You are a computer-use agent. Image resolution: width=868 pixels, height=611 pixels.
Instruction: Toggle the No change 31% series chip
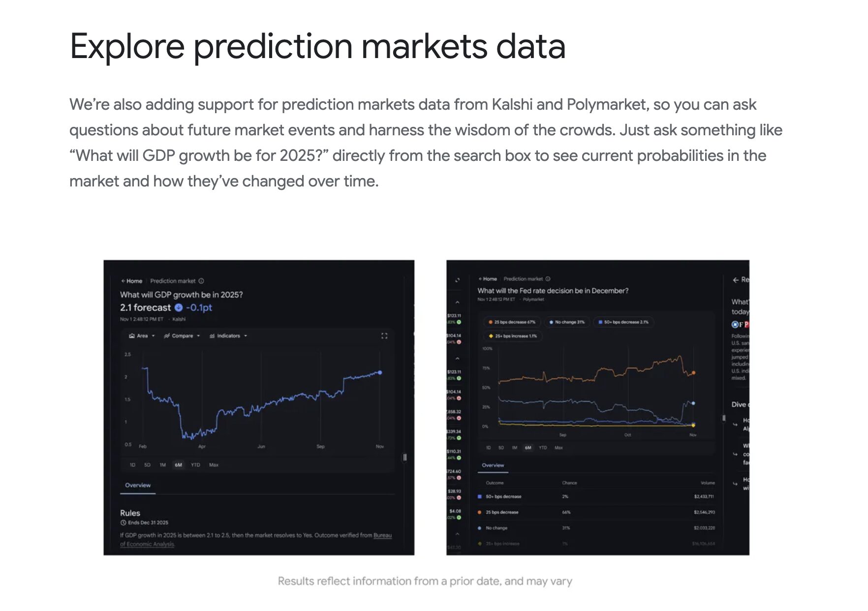pos(567,322)
